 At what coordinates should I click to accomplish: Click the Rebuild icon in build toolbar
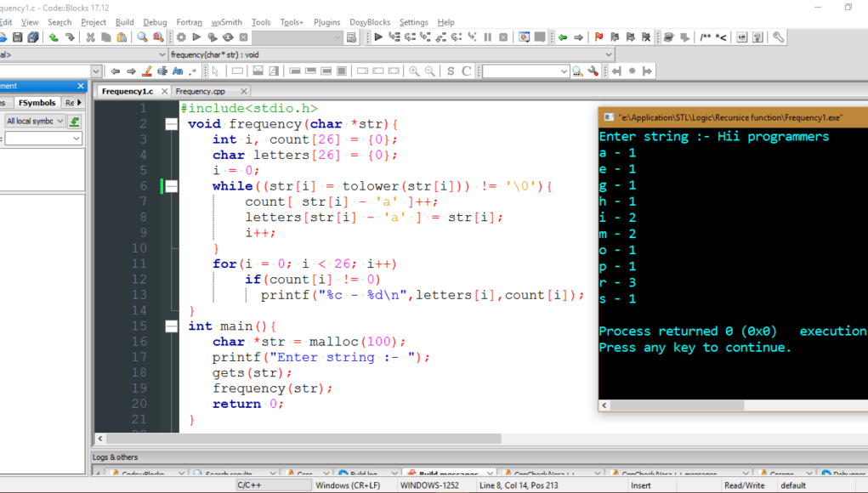(228, 37)
